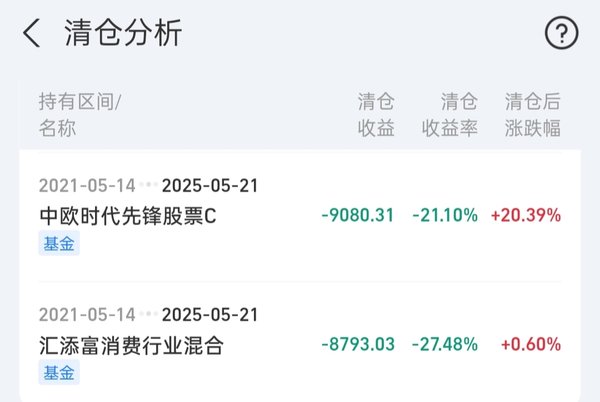
Task: Open the help question mark icon
Action: tap(561, 33)
